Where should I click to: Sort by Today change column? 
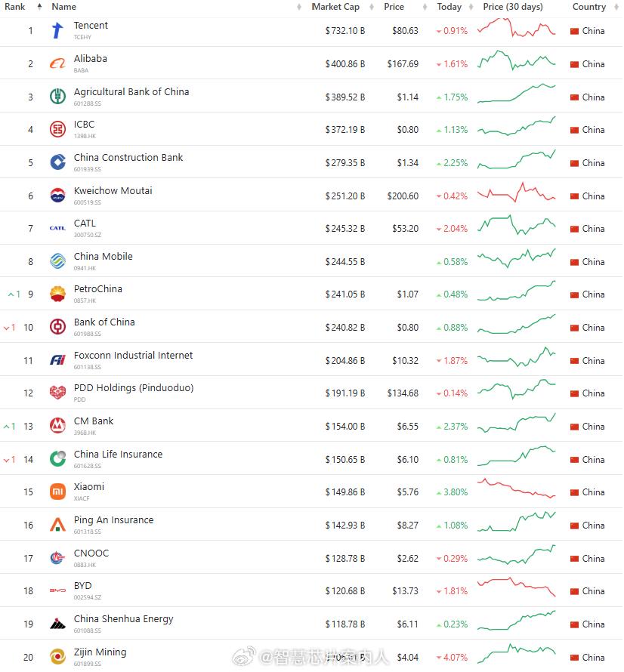pos(449,7)
